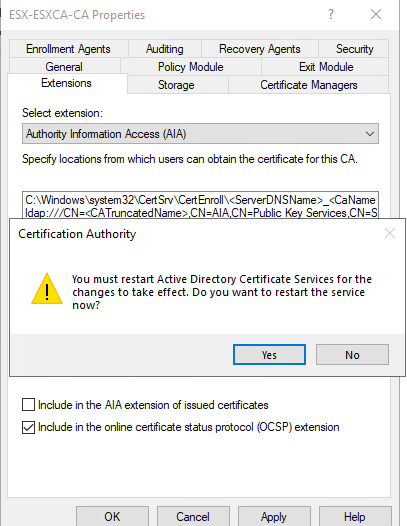This screenshot has height=526, width=407.
Task: Expand the Select extension dropdown arrow
Action: pos(370,134)
